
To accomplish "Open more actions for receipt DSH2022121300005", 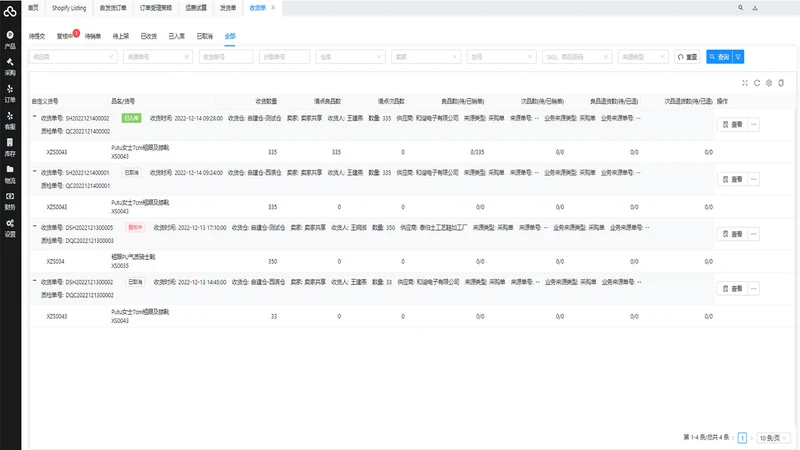I will pos(754,234).
